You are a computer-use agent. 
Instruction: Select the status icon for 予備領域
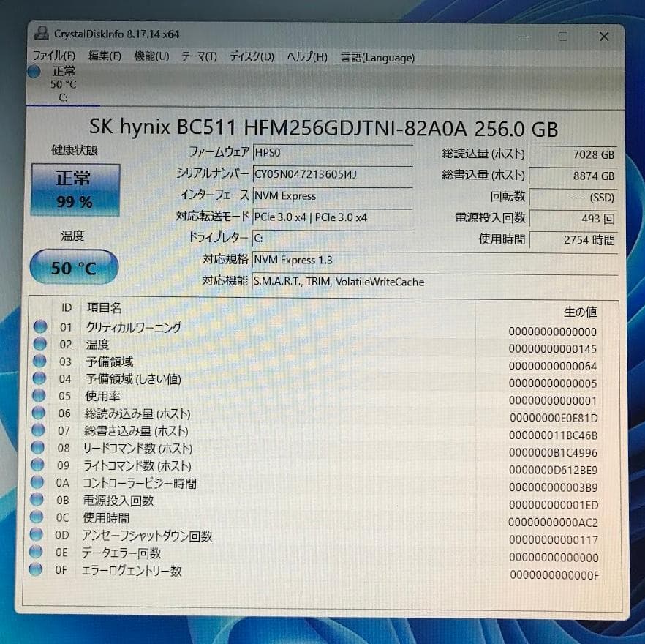pos(39,362)
